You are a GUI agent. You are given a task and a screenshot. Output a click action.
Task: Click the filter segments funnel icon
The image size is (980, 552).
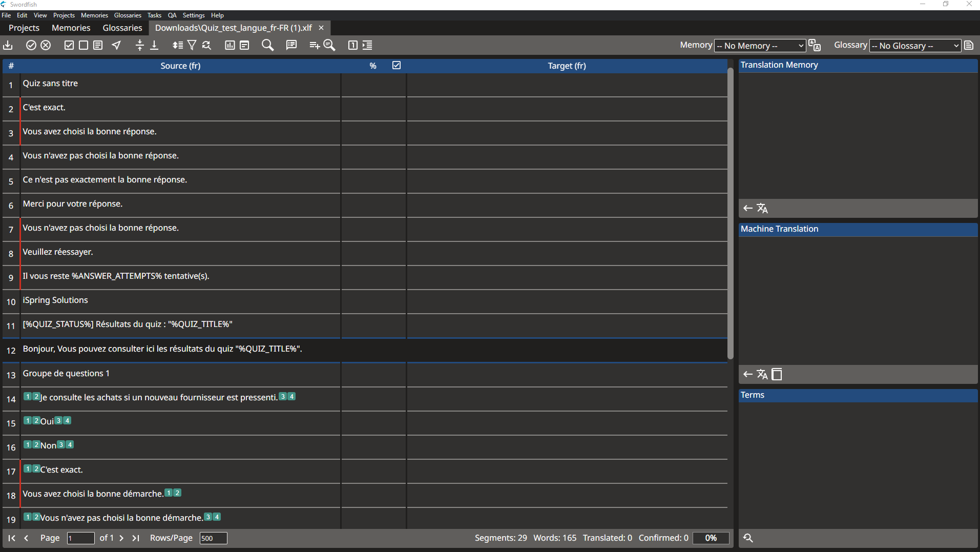coord(192,46)
